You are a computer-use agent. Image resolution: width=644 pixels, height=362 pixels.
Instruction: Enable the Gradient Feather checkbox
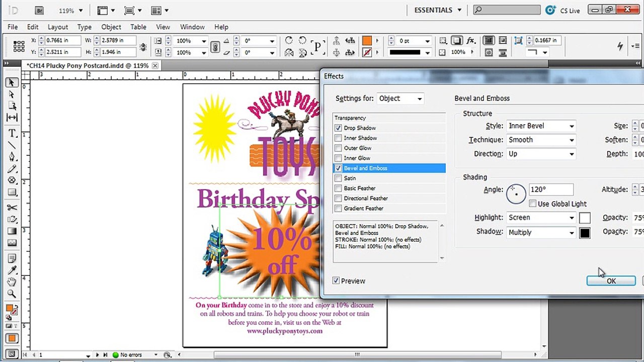tap(338, 208)
